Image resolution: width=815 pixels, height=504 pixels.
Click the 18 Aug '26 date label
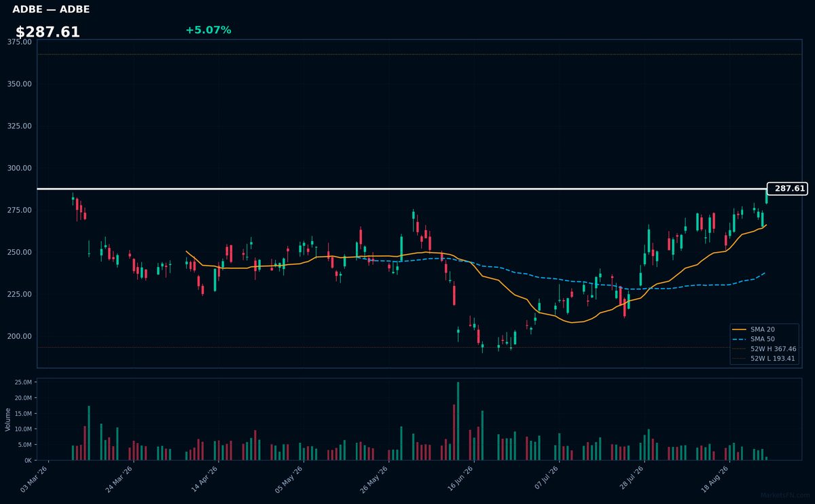(714, 479)
